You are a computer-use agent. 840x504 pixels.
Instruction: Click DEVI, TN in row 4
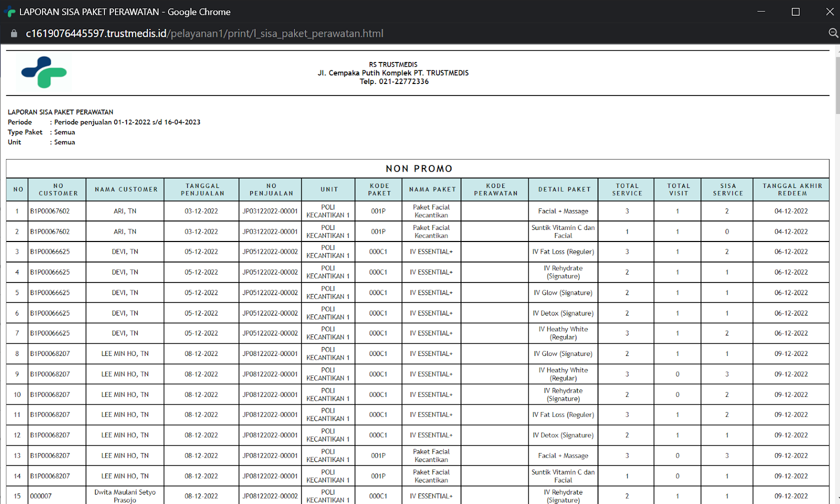click(125, 272)
